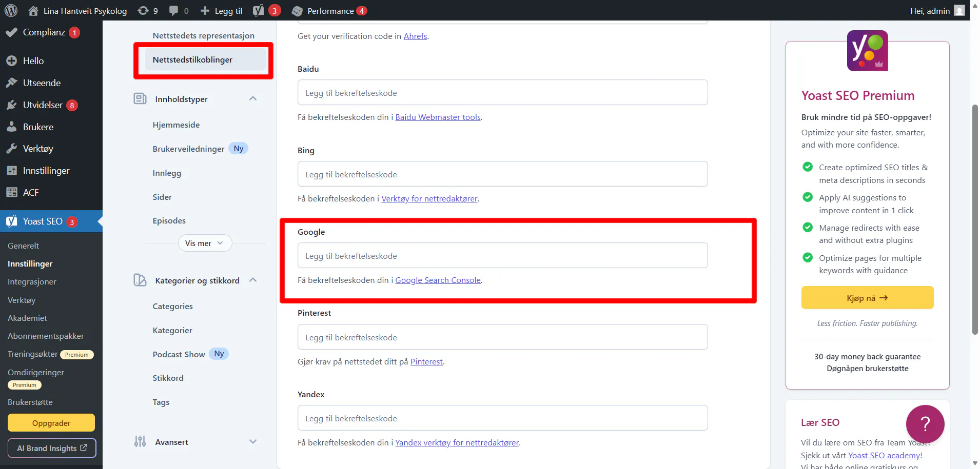Click the Google verification code field
This screenshot has height=469, width=980.
[x=502, y=255]
